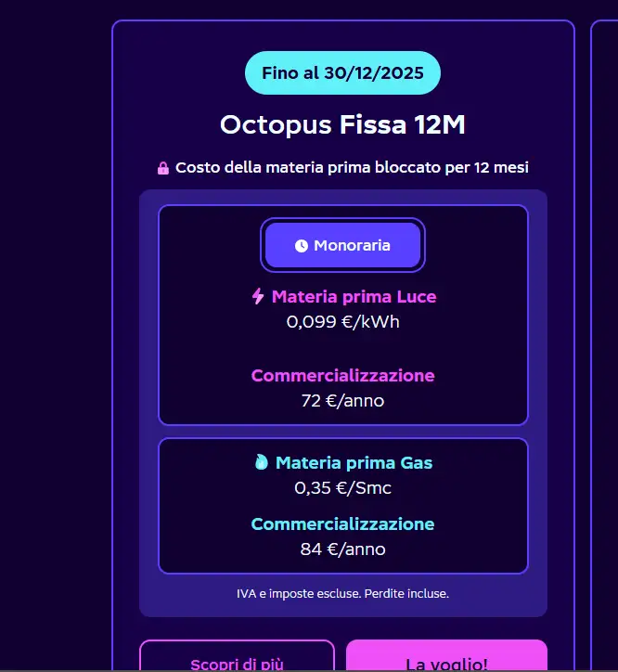Screen dimensions: 618x672
Task: Click Commercializzazione label above 84 €/anno
Action: (342, 524)
